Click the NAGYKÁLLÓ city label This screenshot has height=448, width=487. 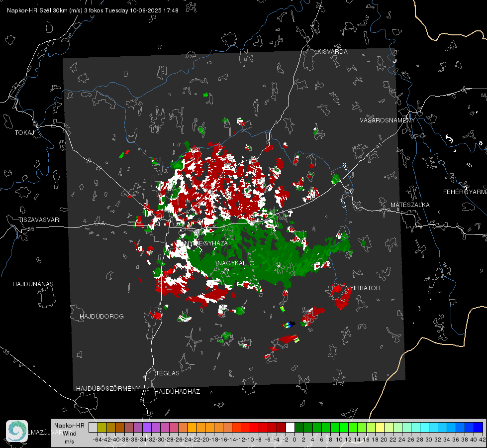(236, 263)
